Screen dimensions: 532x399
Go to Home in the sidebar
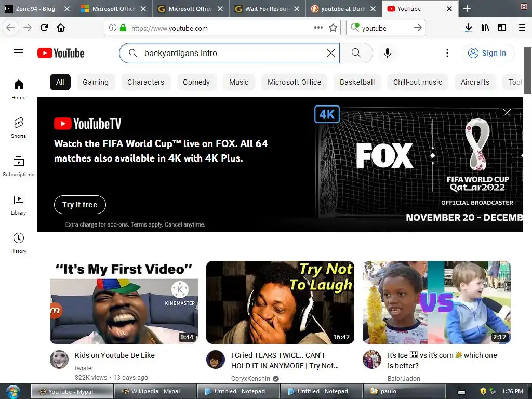(x=19, y=89)
